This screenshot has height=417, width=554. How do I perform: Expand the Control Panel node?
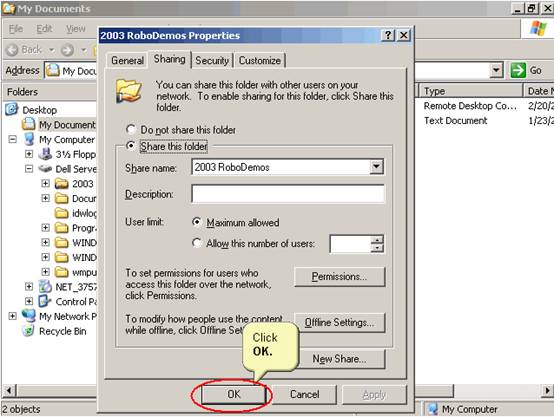tap(29, 301)
